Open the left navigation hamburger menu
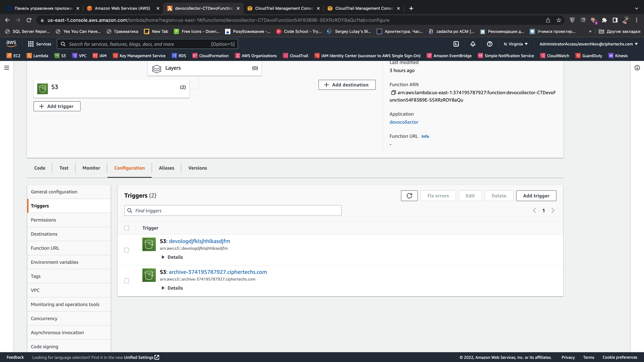This screenshot has height=362, width=644. coord(7,68)
